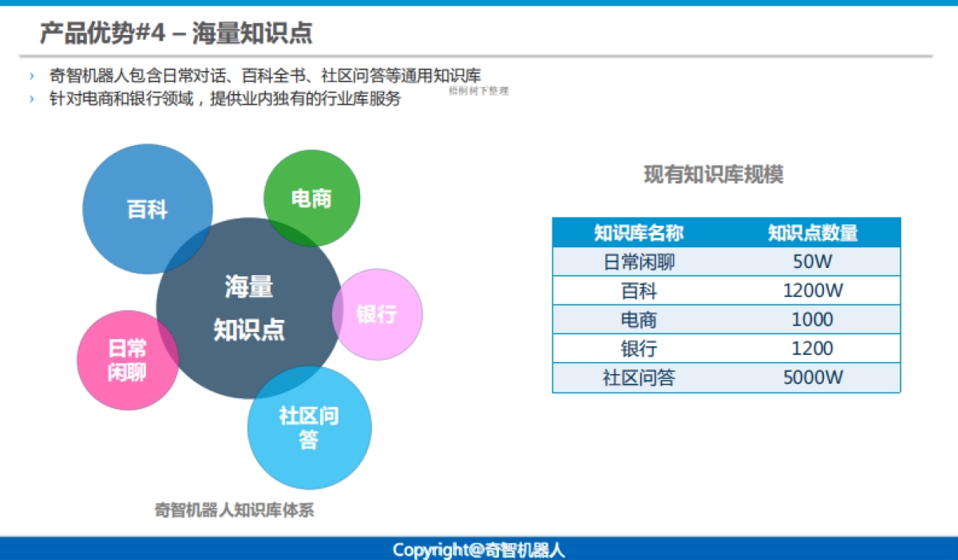958x560 pixels.
Task: Select the light blue 社区问答 circle
Action: pos(310,428)
